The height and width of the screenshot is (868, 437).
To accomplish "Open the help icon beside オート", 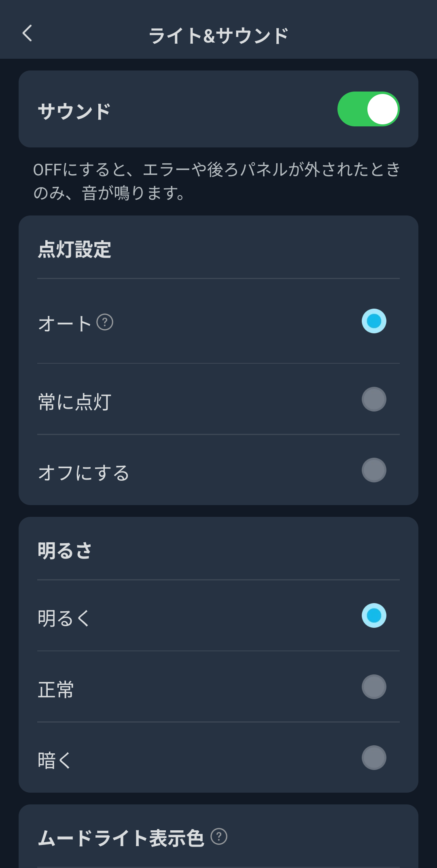I will pos(105,322).
